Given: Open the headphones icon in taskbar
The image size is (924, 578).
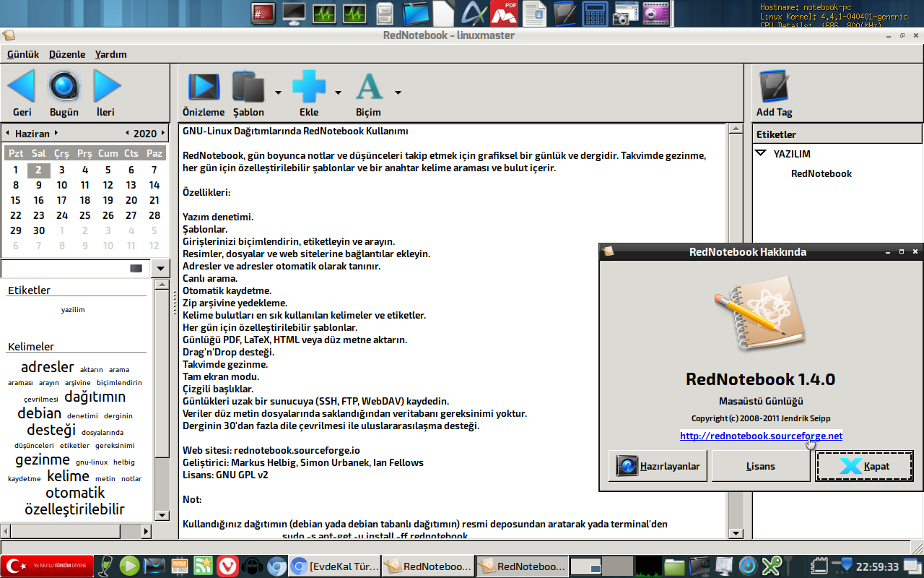Looking at the screenshot, I should (253, 566).
